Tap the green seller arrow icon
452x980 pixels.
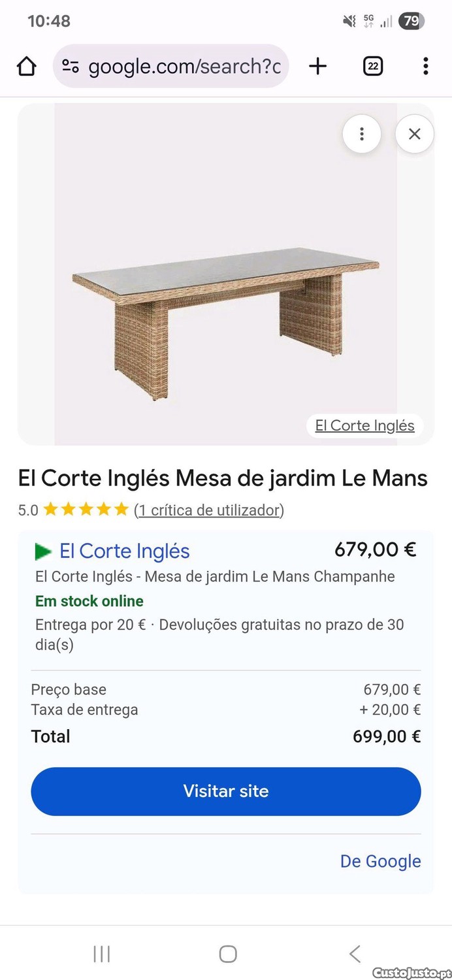coord(43,552)
